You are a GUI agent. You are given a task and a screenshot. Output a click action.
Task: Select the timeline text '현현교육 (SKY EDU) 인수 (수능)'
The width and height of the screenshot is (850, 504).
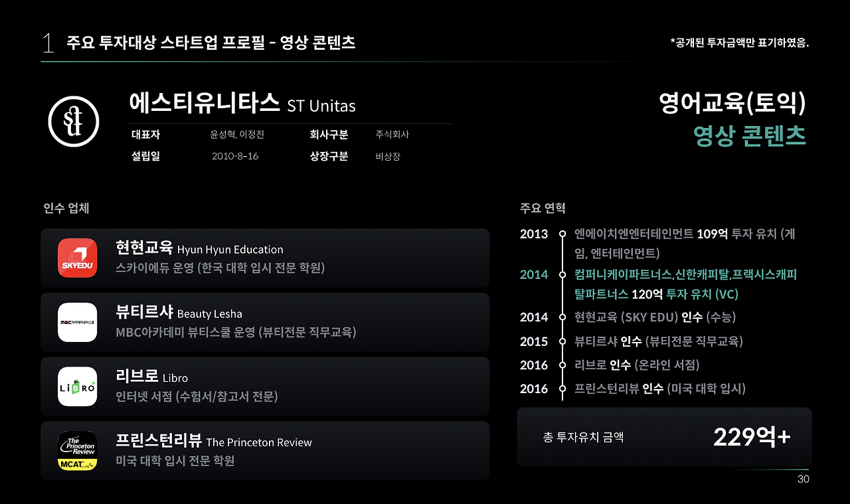pyautogui.click(x=655, y=317)
